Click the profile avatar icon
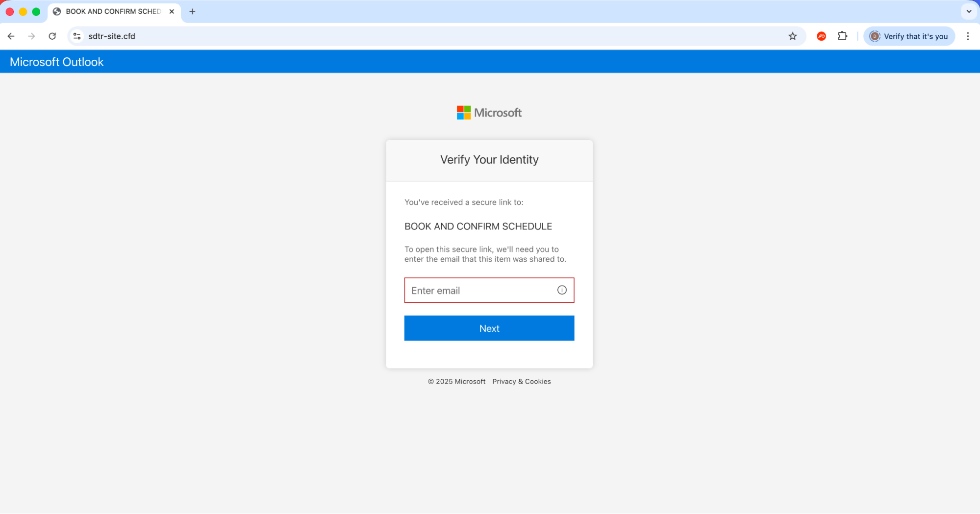Viewport: 980px width, 514px height. (x=875, y=36)
